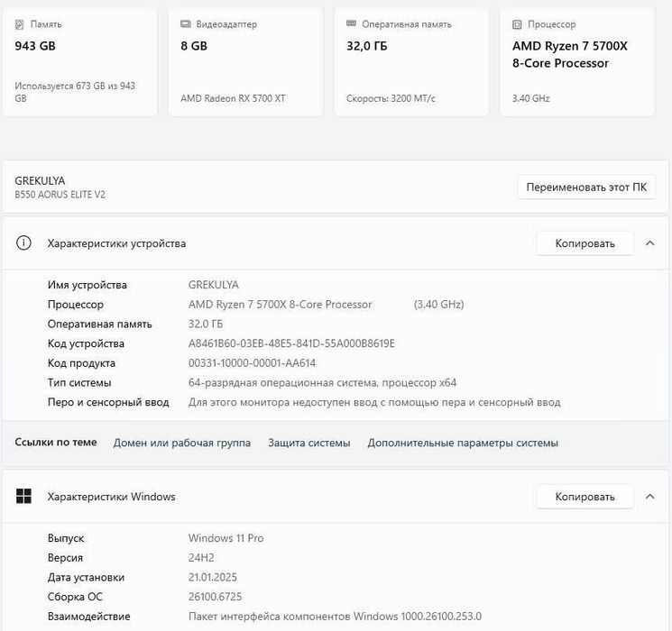Open the Оперативная память 32,0 ГБ card
This screenshot has width=672, height=631.
click(x=411, y=62)
